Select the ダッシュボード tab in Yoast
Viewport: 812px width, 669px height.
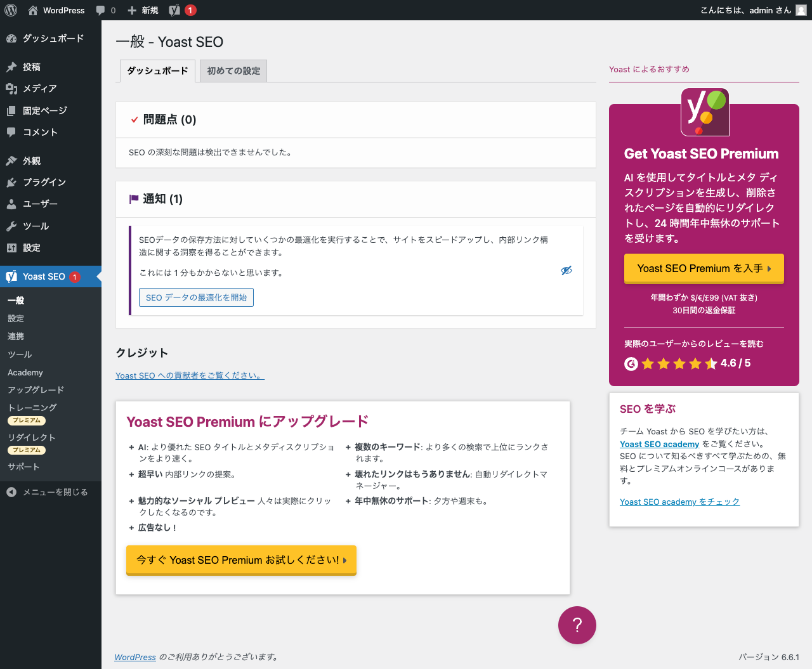point(157,71)
